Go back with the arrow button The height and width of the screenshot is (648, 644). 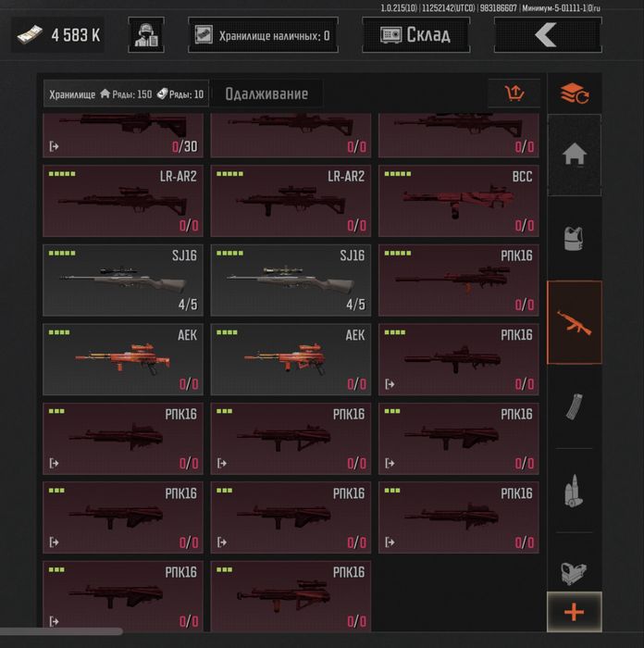[548, 35]
